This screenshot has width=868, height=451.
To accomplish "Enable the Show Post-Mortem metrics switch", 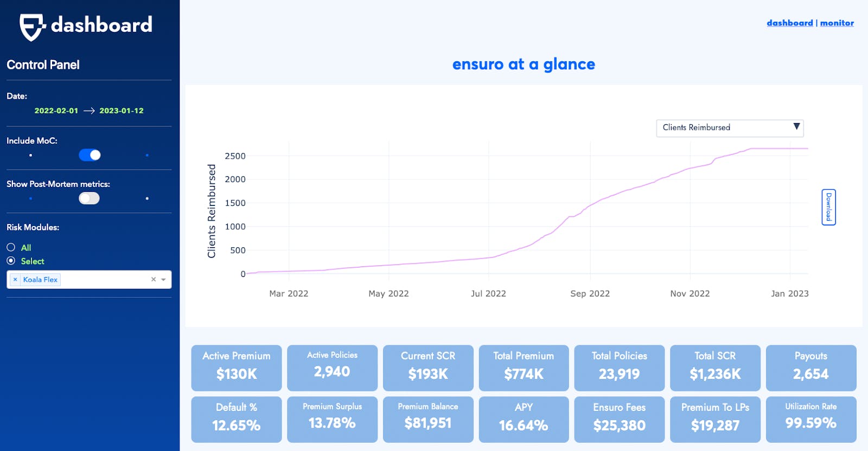I will click(90, 198).
